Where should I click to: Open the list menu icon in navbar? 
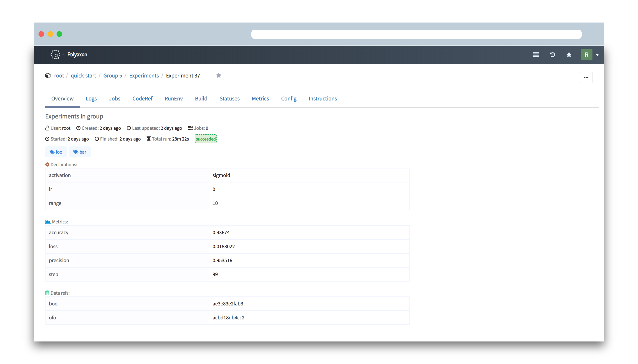(536, 55)
